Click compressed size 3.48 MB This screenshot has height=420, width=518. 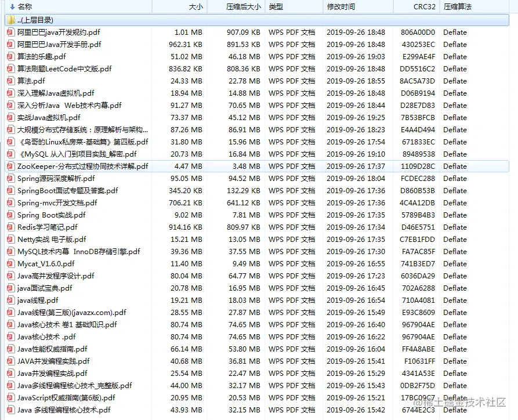click(x=247, y=166)
